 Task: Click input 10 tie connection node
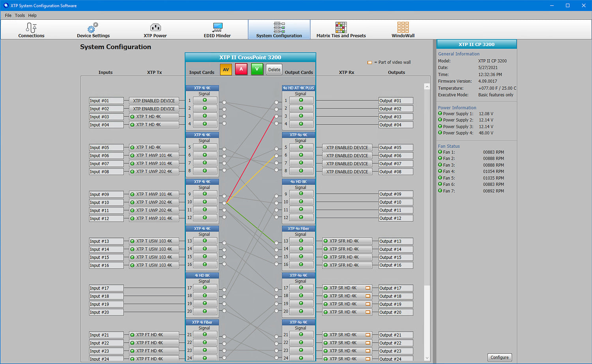coord(224,203)
